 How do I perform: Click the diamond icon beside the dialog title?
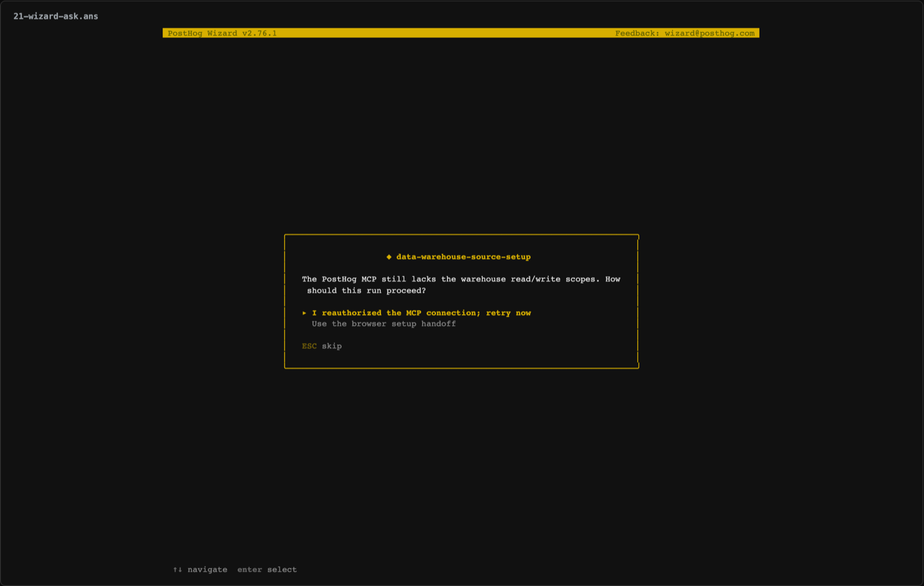(x=389, y=257)
